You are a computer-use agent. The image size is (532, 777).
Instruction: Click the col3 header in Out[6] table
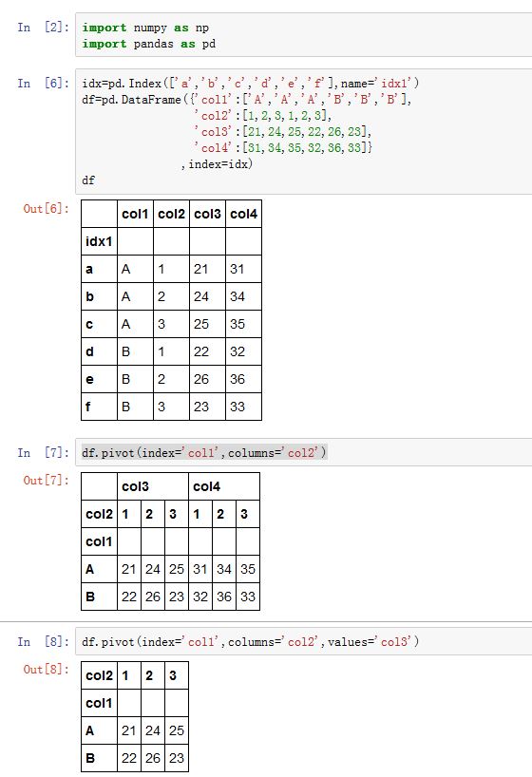[x=207, y=214]
